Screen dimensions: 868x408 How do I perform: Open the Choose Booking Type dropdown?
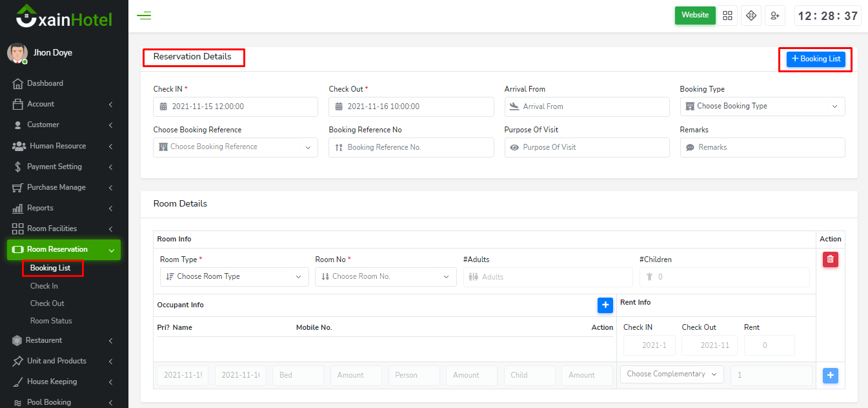[x=762, y=107]
